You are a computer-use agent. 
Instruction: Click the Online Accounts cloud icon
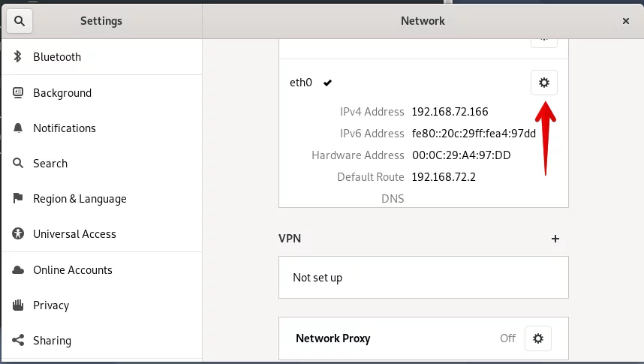point(18,270)
